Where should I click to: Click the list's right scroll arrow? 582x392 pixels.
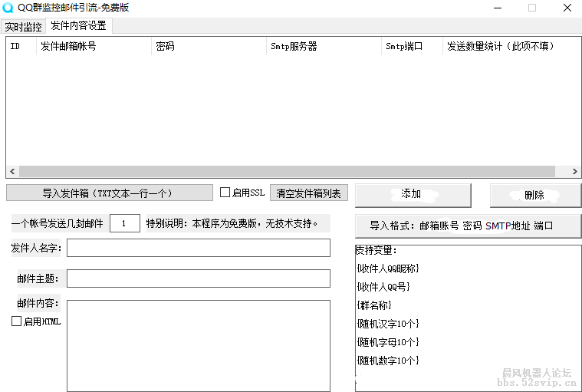coord(575,171)
